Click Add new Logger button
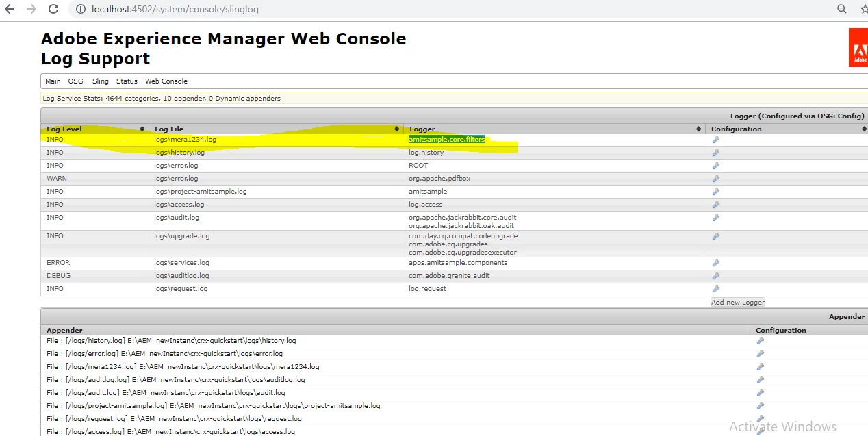 738,302
